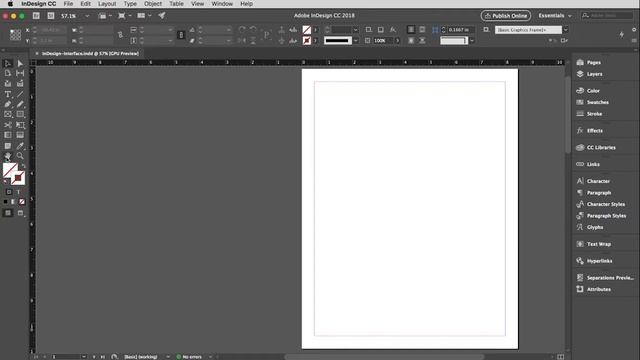This screenshot has width=640, height=360.
Task: Open the Layout menu
Action: pyautogui.click(x=107, y=4)
